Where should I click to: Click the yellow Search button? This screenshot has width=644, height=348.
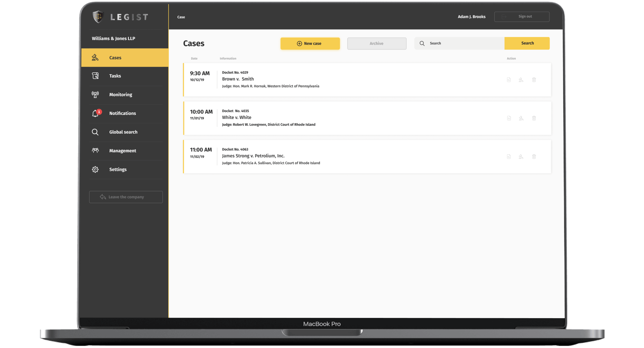(x=527, y=43)
